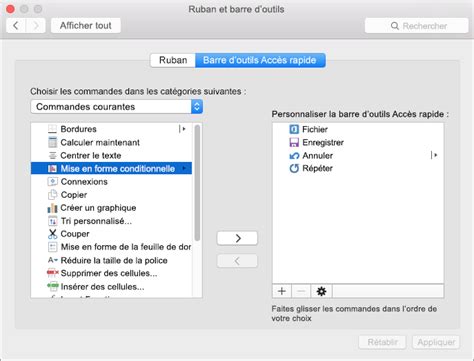Expand the Annuler submenu arrow
Screen dimensions: 474x361
click(434, 155)
